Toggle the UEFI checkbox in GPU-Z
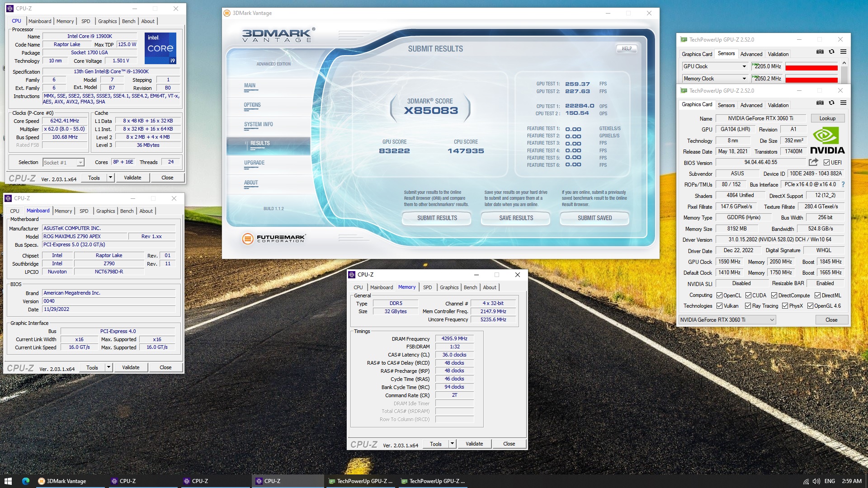Image resolution: width=868 pixels, height=488 pixels. [x=826, y=163]
